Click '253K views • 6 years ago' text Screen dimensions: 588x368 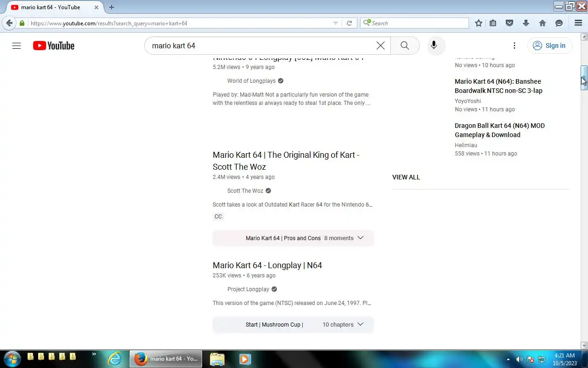pyautogui.click(x=244, y=276)
